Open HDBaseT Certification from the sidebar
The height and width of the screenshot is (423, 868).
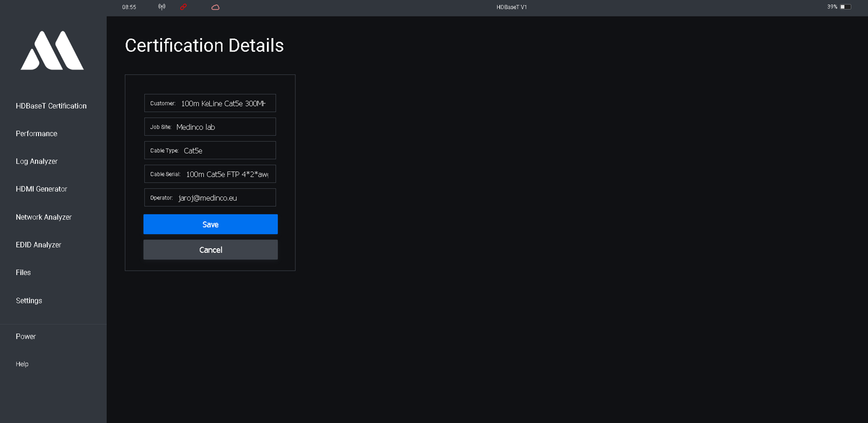click(x=51, y=106)
